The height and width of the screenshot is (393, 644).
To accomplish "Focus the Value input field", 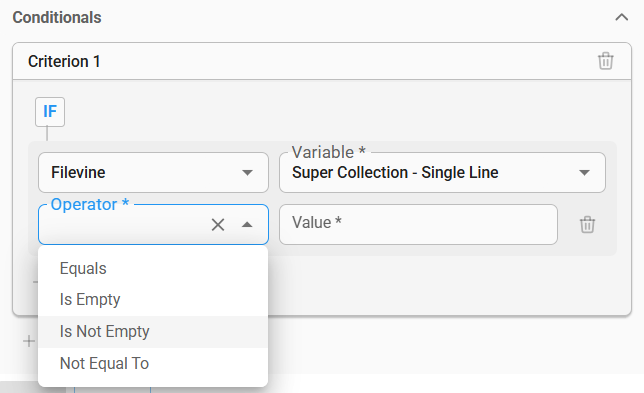I will [x=418, y=224].
